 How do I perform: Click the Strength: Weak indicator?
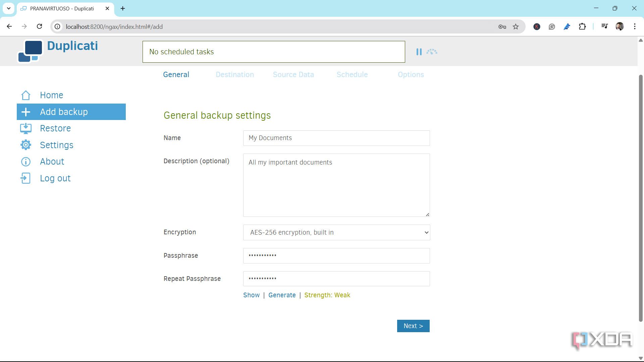click(327, 295)
